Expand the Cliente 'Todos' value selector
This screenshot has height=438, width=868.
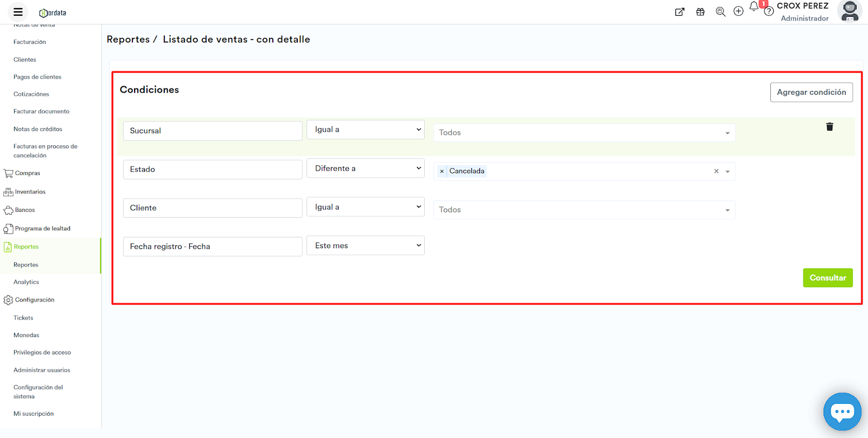coord(584,210)
